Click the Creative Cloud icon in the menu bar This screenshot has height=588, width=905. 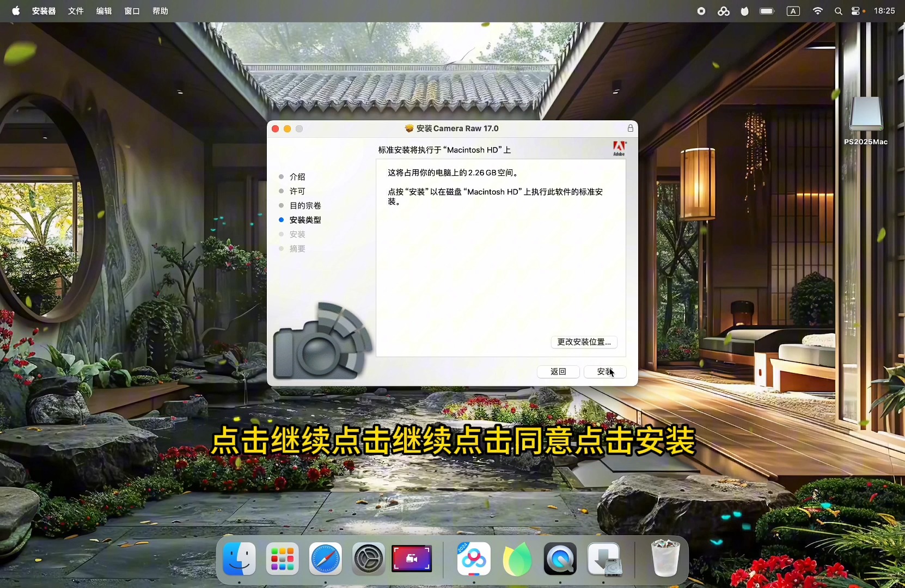724,11
